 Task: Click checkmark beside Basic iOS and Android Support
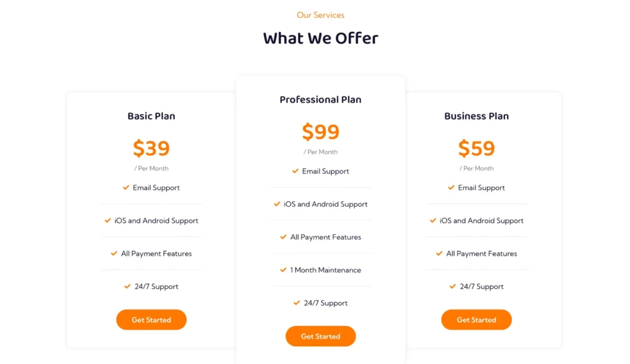(x=108, y=220)
